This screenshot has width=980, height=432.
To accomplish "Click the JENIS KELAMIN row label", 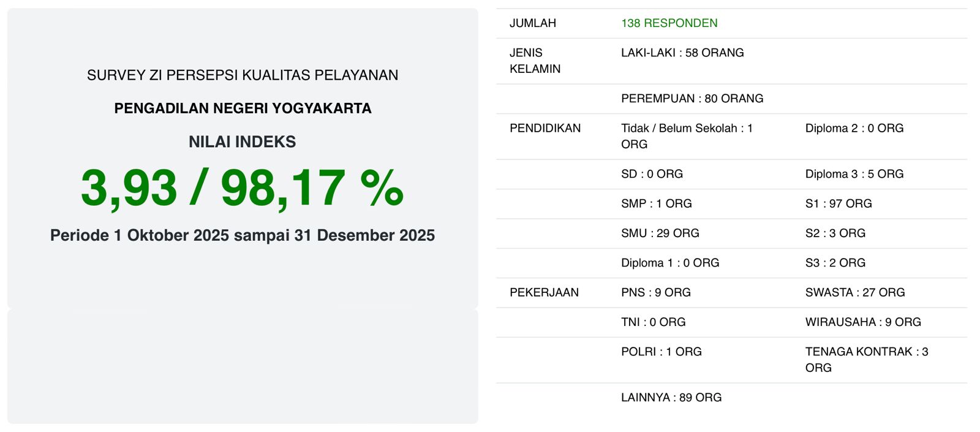I will click(535, 61).
